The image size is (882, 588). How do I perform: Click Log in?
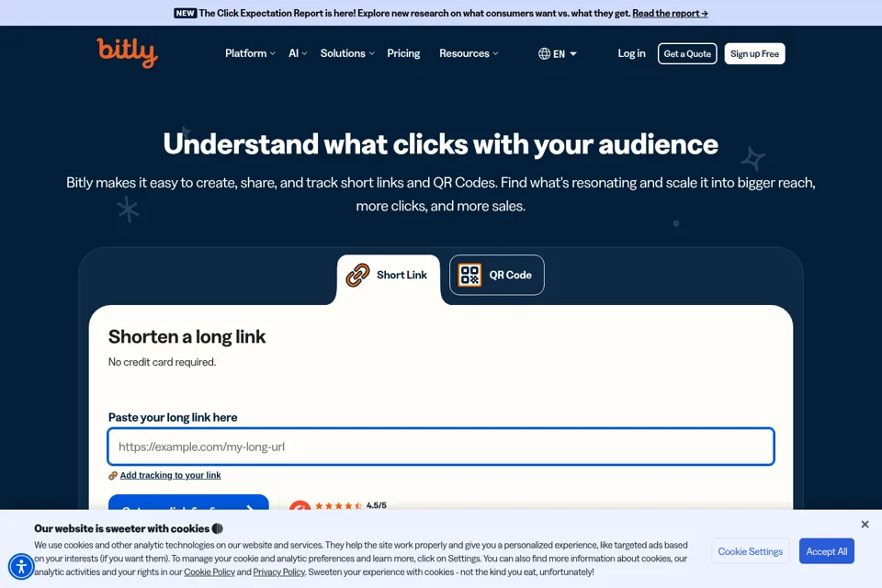[x=632, y=53]
